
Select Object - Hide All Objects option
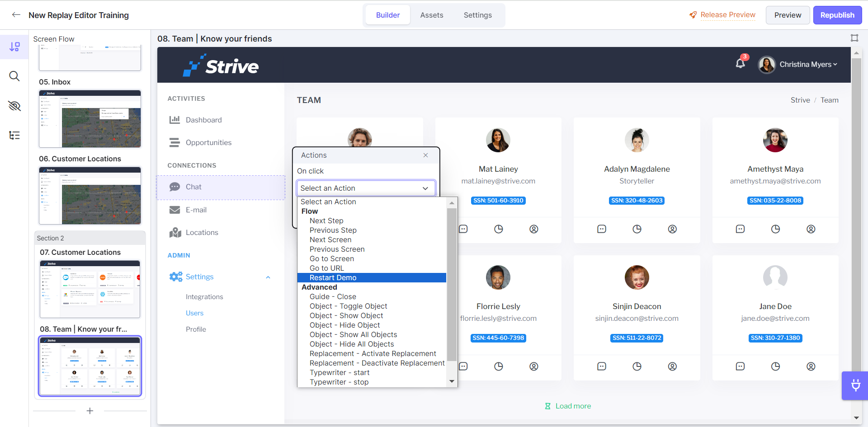(352, 344)
